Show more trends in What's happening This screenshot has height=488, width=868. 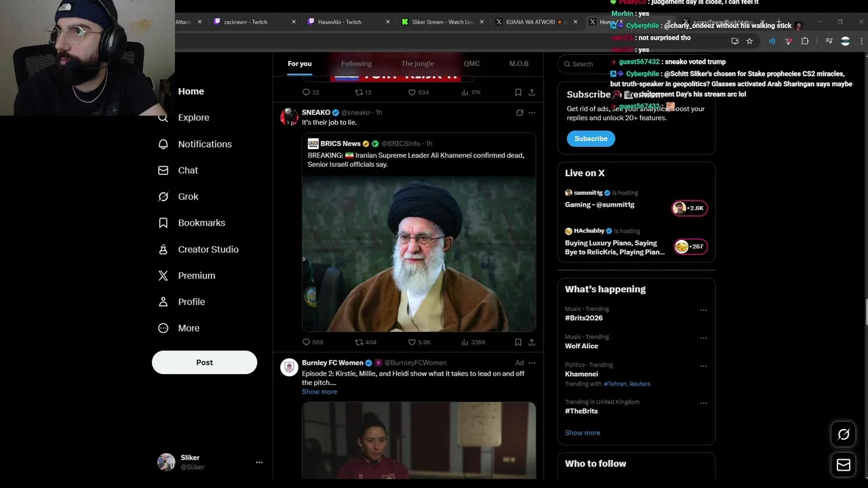pyautogui.click(x=583, y=432)
